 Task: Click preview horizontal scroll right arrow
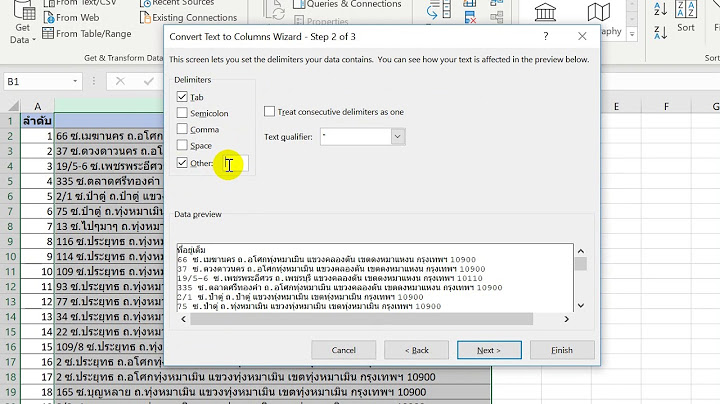point(566,319)
